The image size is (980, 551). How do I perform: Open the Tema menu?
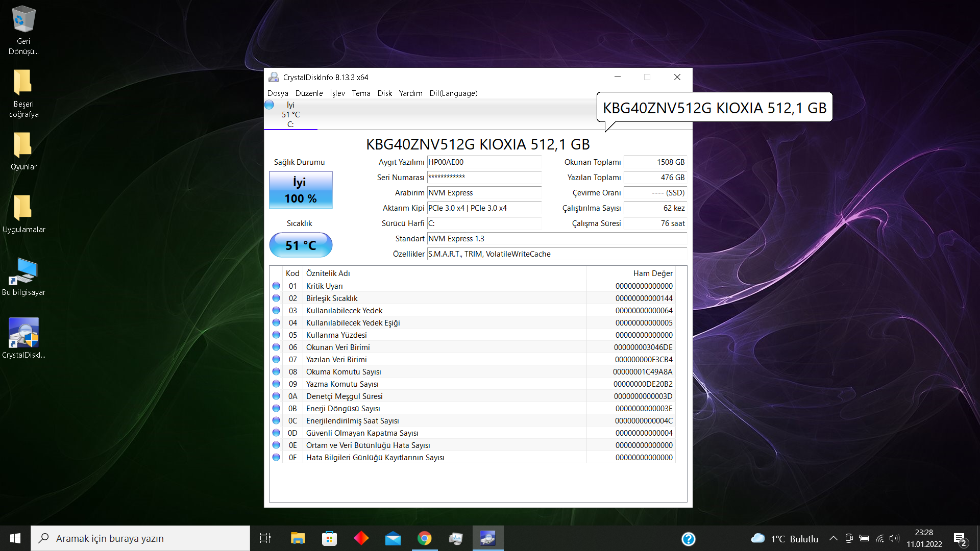pyautogui.click(x=361, y=93)
